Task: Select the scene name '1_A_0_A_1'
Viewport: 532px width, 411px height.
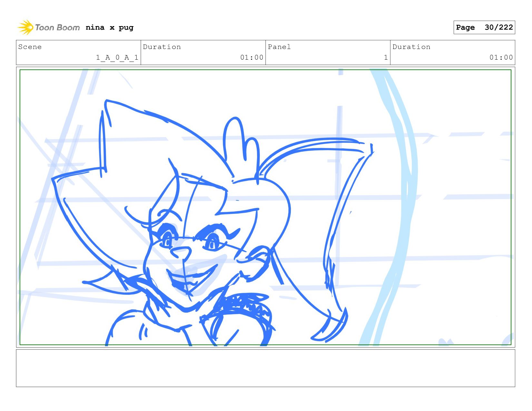Action: [x=117, y=57]
